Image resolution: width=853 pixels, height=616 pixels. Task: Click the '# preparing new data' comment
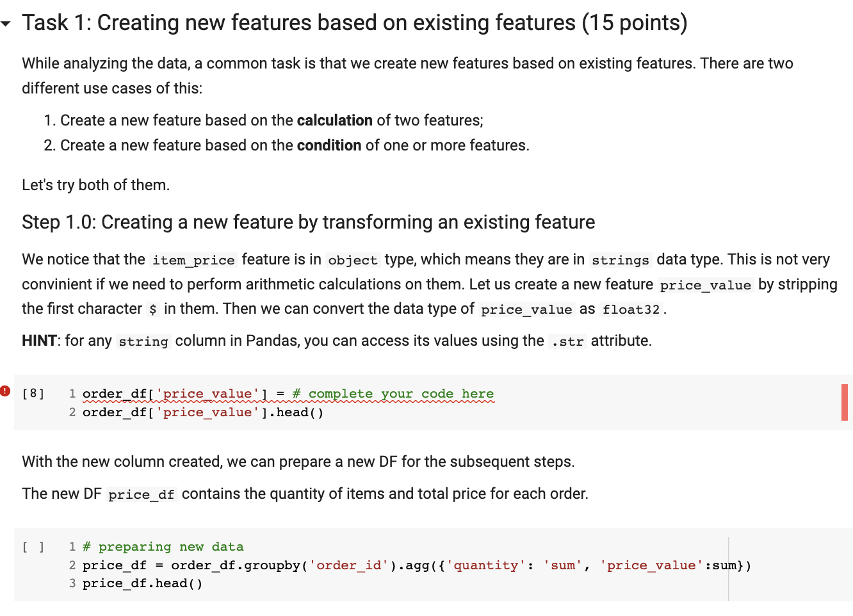point(163,546)
